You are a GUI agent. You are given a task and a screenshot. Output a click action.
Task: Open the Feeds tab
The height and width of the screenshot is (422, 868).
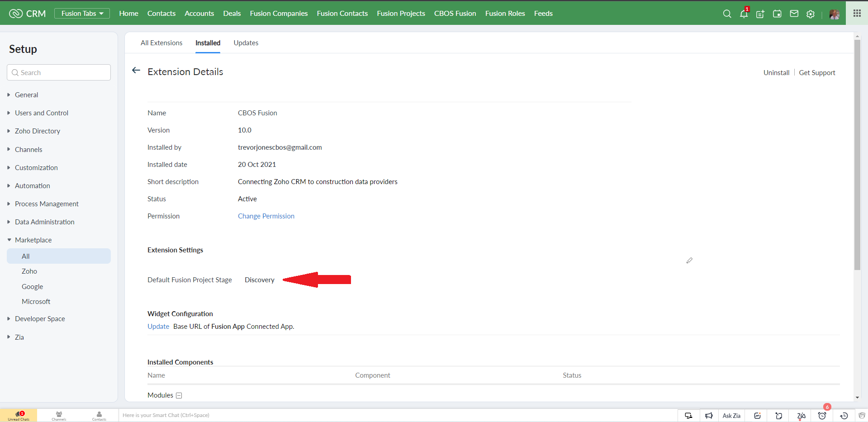click(x=543, y=14)
